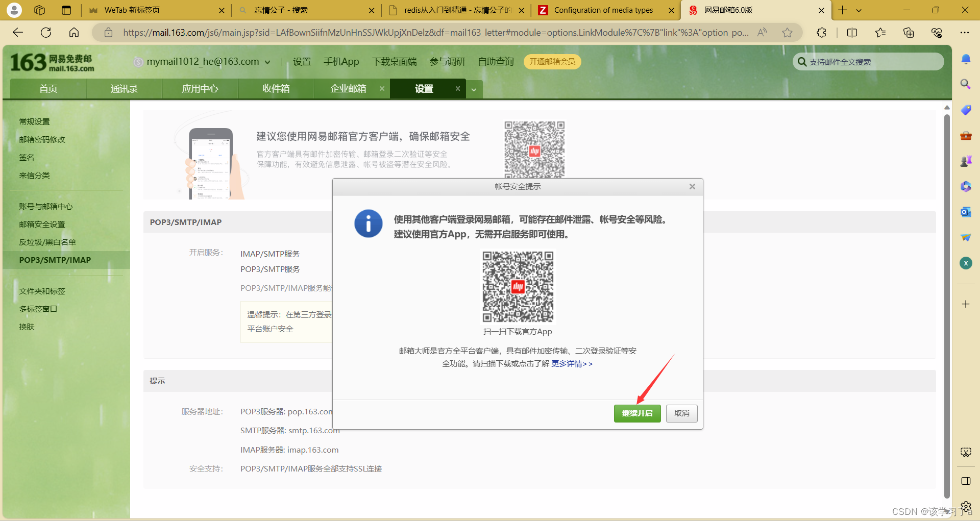Image resolution: width=980 pixels, height=521 pixels.
Task: Open the 首页 tab
Action: (48, 89)
